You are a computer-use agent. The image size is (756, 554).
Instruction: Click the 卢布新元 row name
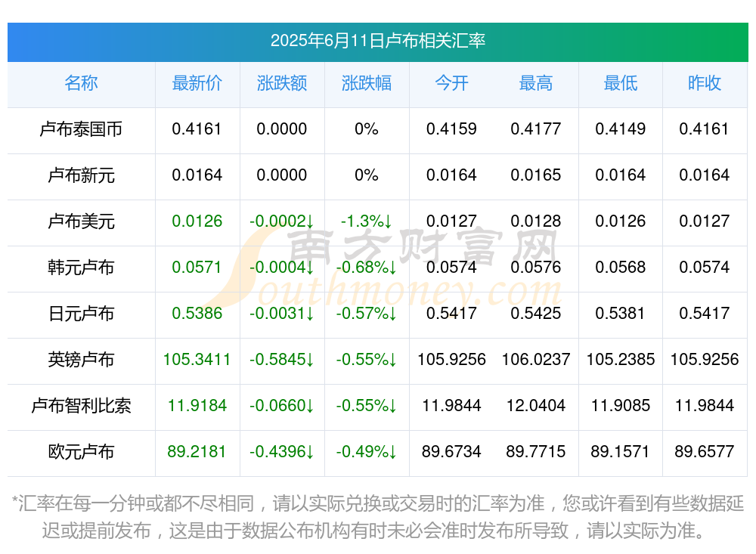(x=81, y=175)
